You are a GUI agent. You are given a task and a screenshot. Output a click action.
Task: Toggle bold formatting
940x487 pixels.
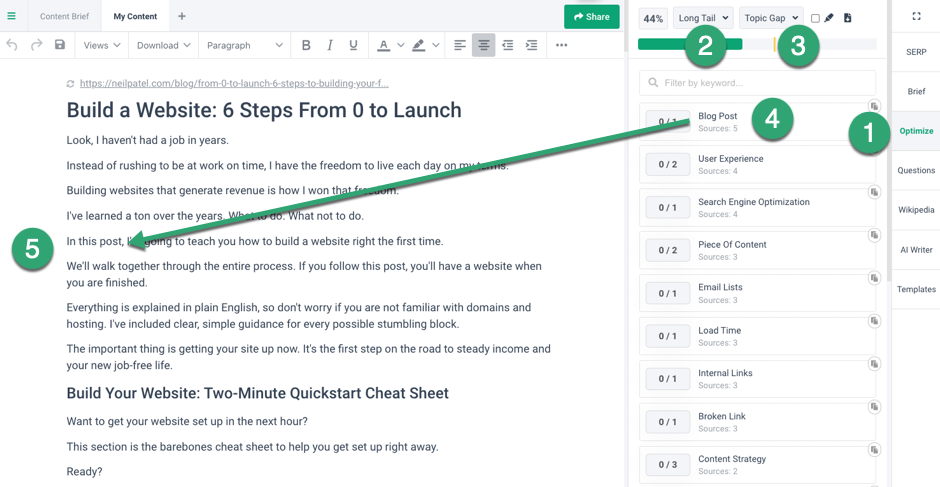click(306, 45)
